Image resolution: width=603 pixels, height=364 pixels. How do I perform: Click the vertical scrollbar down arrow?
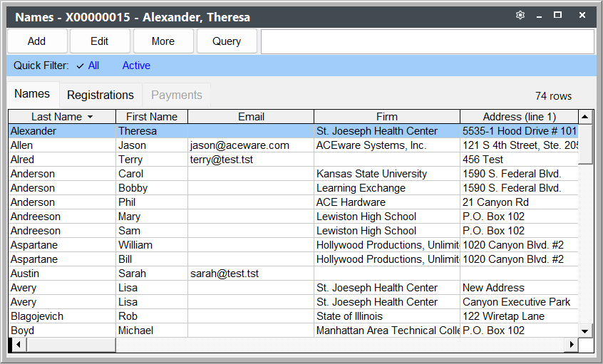tap(585, 331)
